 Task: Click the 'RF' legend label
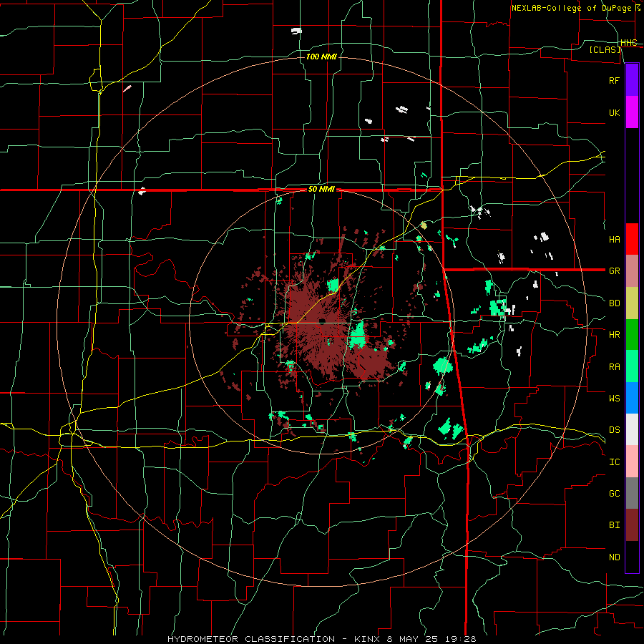(x=614, y=80)
